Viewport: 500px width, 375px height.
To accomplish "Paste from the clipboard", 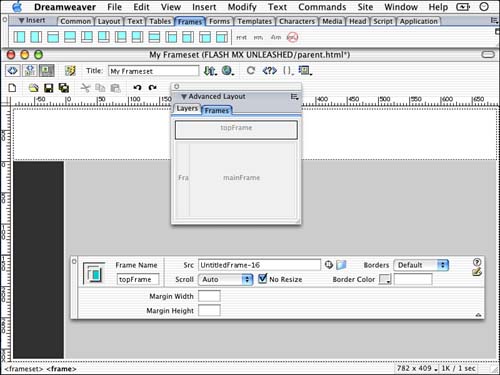I will click(x=115, y=88).
